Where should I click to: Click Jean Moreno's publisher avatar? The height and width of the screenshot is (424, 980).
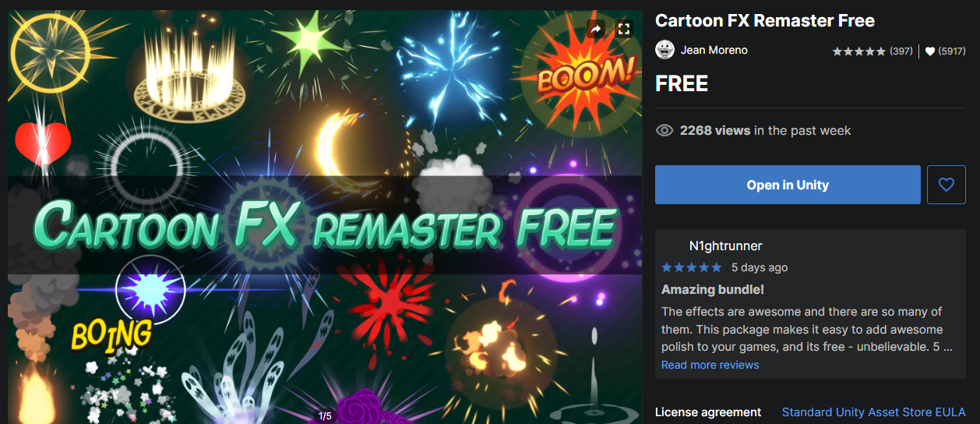(664, 50)
